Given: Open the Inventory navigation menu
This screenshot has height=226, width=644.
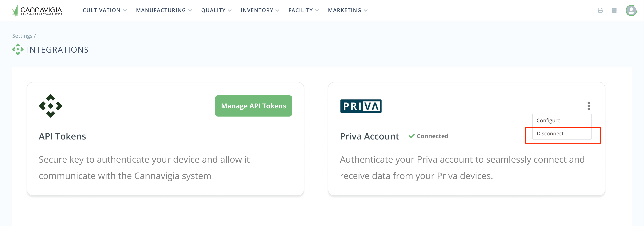Looking at the screenshot, I should (x=260, y=10).
